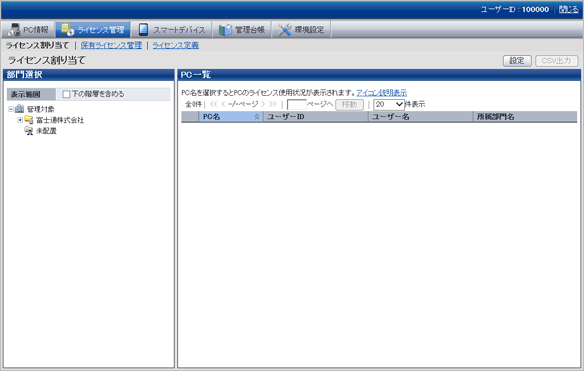
Task: Switch to the スマートデバイス tab
Action: [171, 29]
